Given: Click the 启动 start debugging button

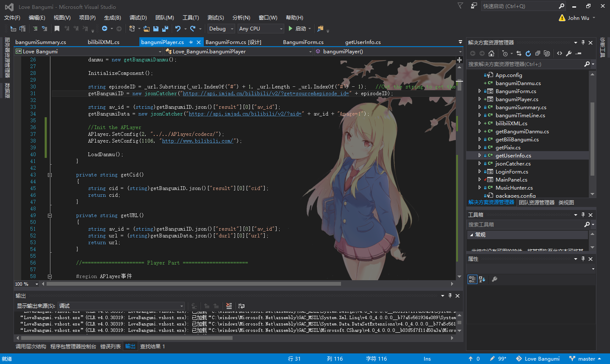Looking at the screenshot, I should 297,29.
